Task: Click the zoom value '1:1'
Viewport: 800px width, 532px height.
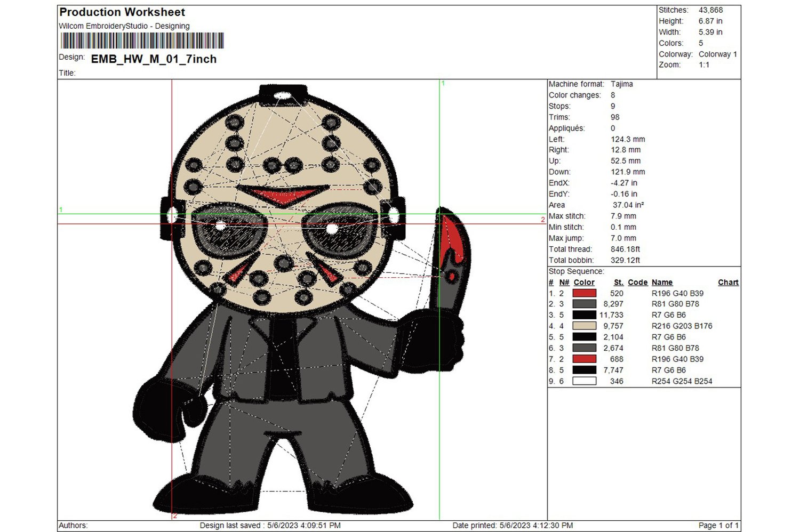Action: click(x=704, y=65)
